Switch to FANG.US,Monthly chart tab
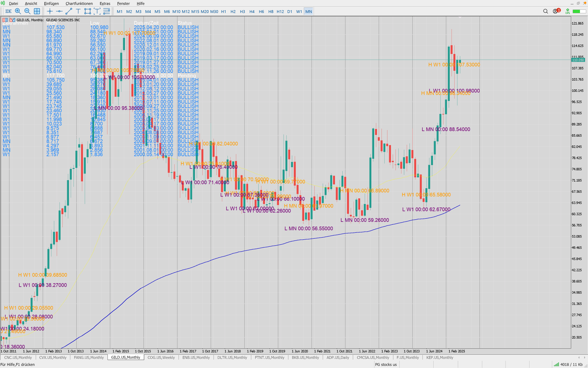588x368 pixels. (89, 357)
